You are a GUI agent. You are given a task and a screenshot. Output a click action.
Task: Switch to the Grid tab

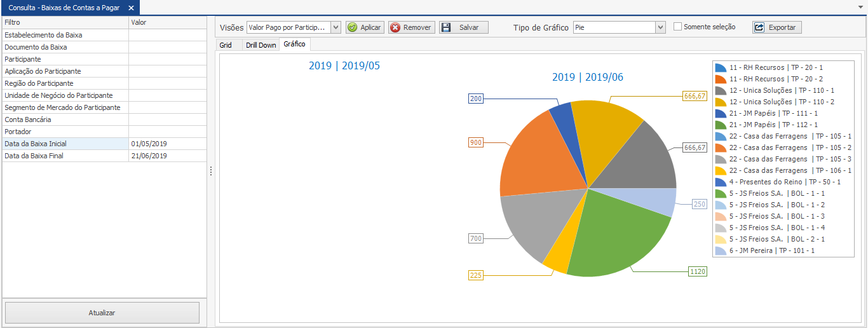click(226, 45)
